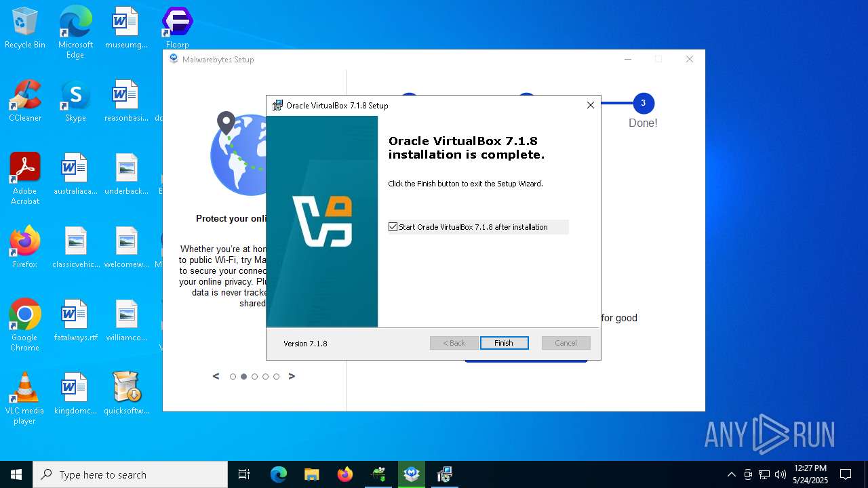Show hidden system tray icons
This screenshot has width=868, height=488.
731,474
